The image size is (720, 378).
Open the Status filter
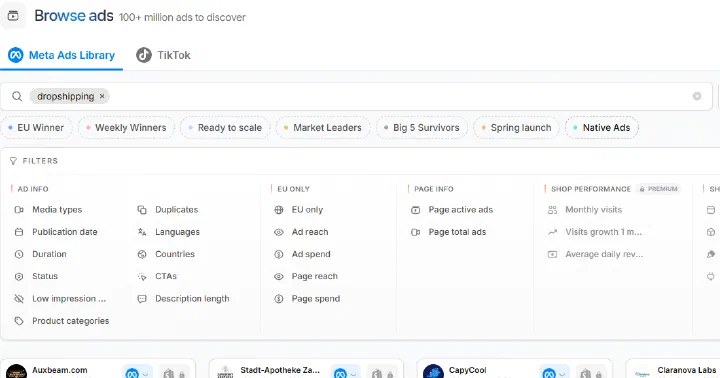point(36,276)
